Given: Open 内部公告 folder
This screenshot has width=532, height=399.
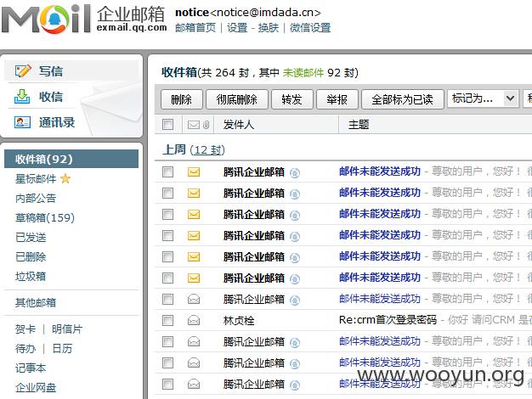Looking at the screenshot, I should coord(36,198).
